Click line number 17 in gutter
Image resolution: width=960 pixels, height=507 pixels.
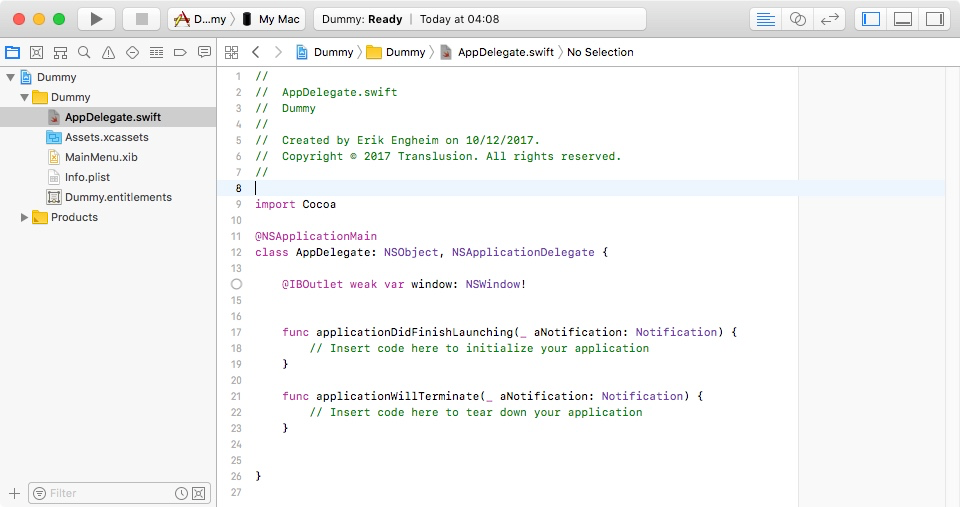click(236, 332)
